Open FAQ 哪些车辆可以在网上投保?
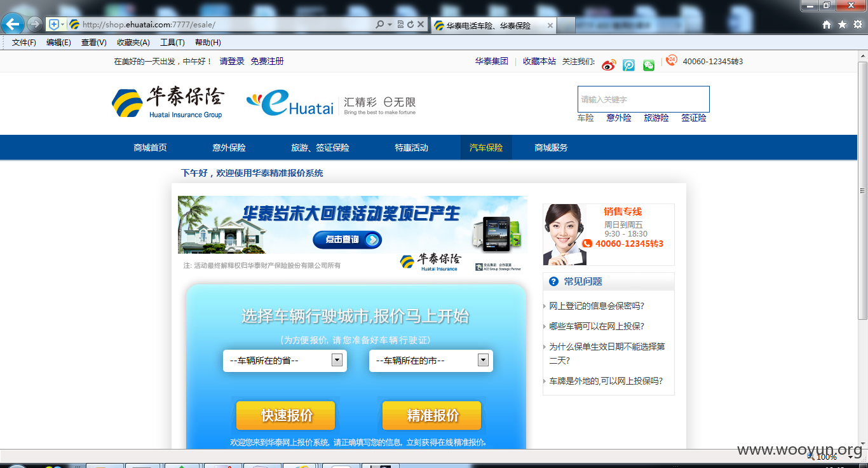This screenshot has width=868, height=468. (597, 326)
